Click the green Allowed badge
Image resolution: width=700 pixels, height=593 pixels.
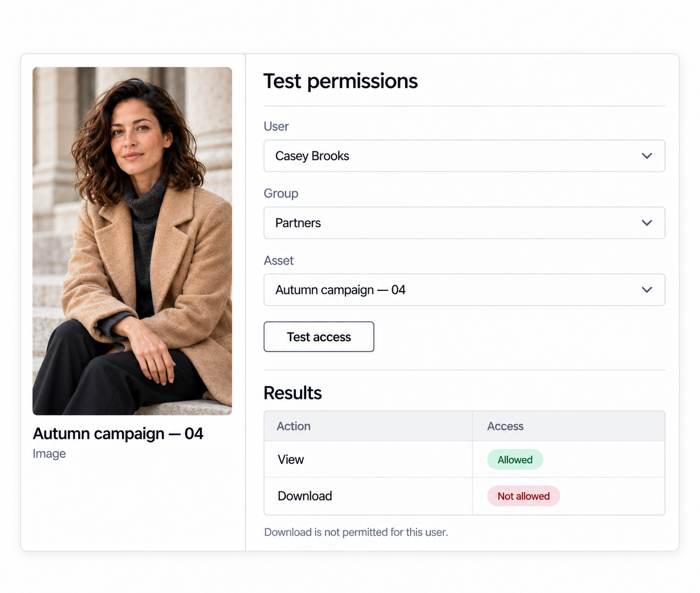(x=515, y=459)
